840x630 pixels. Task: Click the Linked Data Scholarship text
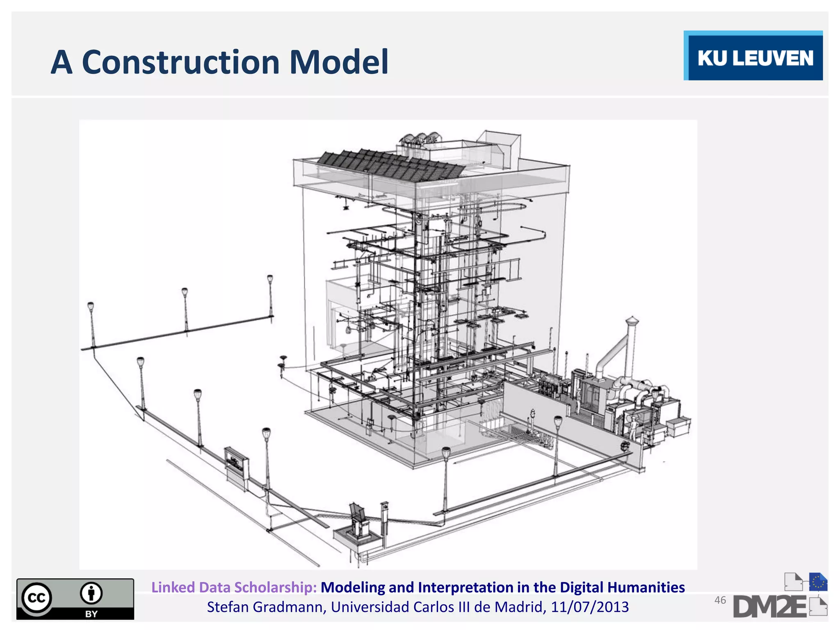234,587
